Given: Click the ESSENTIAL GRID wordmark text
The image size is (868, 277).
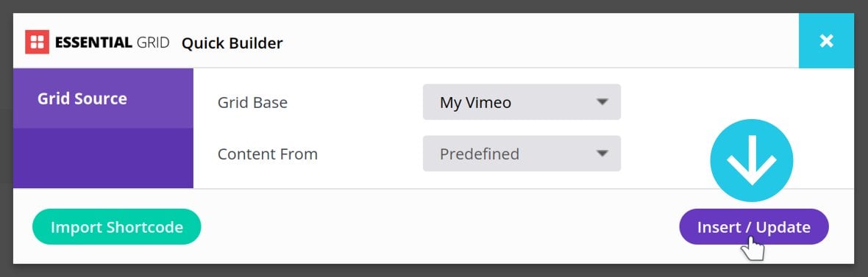Looking at the screenshot, I should 112,43.
